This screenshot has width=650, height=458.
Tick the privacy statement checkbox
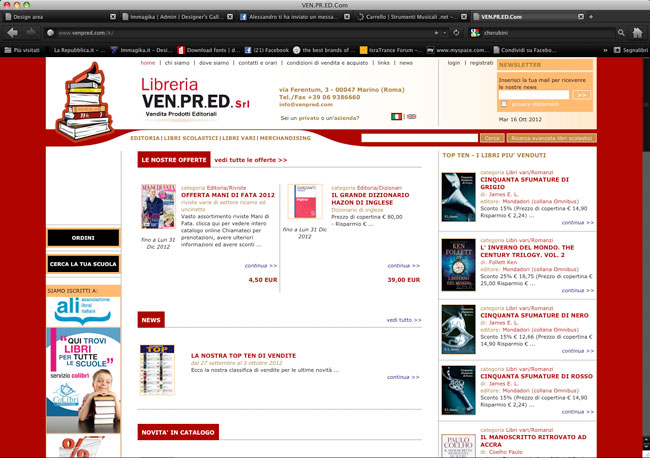(x=504, y=104)
